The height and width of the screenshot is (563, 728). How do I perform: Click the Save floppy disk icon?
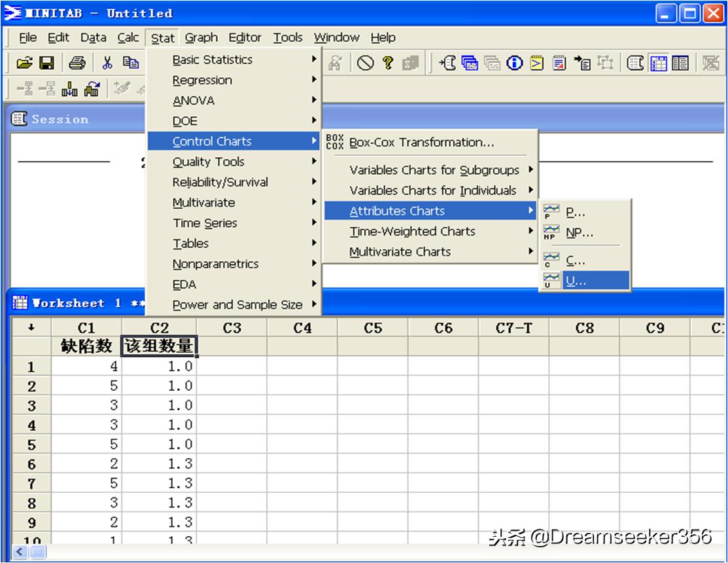(x=46, y=63)
